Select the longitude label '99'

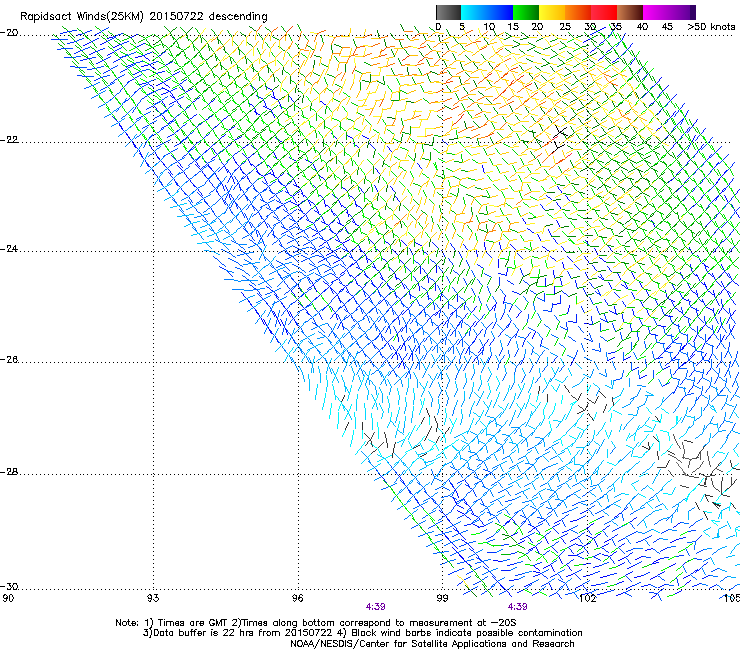(x=442, y=598)
